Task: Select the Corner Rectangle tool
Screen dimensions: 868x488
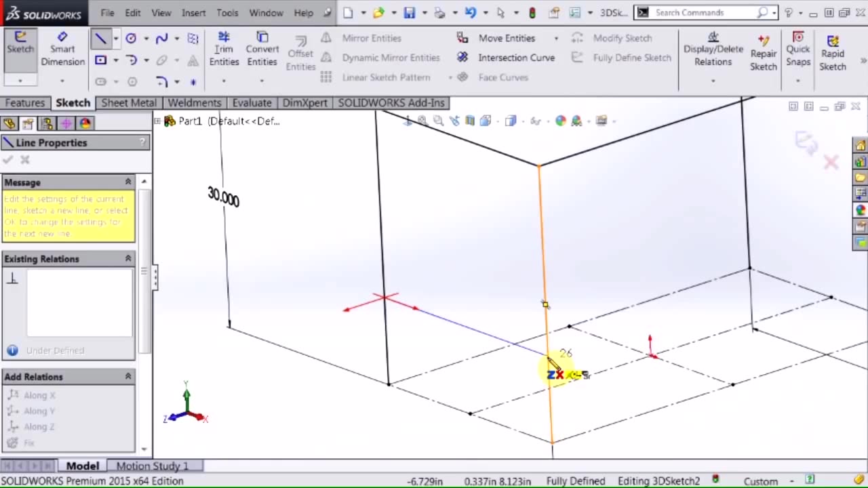Action: [x=100, y=60]
